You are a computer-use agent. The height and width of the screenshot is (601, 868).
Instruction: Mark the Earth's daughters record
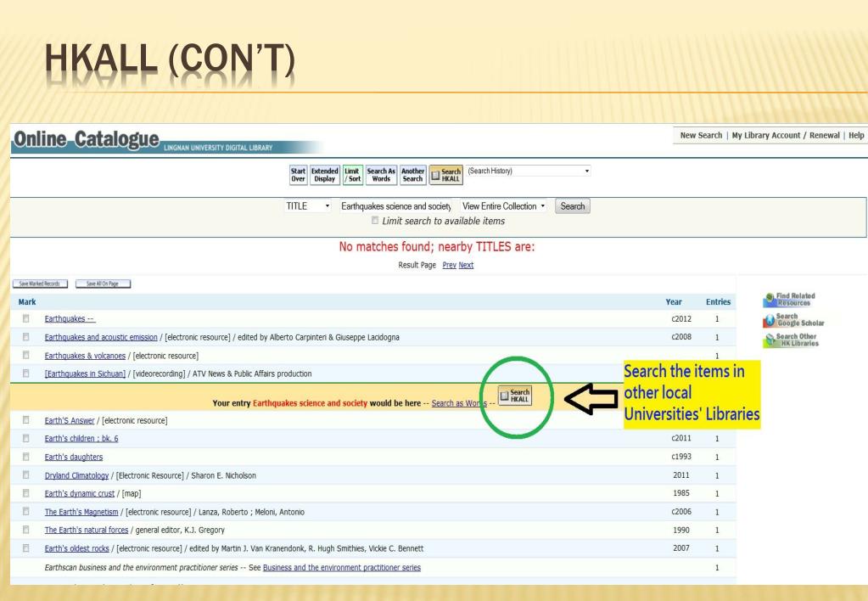[x=26, y=457]
